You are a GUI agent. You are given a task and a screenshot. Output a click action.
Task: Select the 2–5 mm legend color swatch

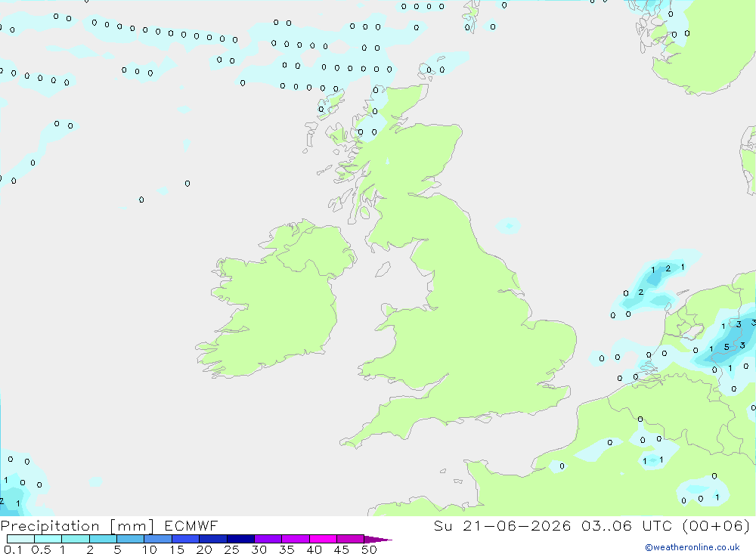pos(103,539)
